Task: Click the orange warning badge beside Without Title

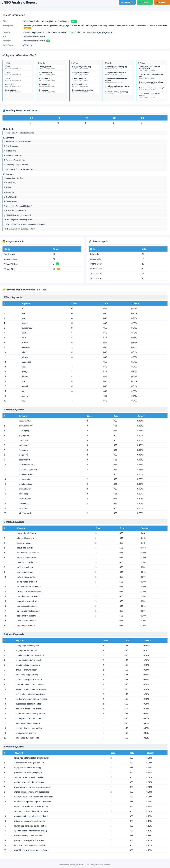Action: point(59,269)
